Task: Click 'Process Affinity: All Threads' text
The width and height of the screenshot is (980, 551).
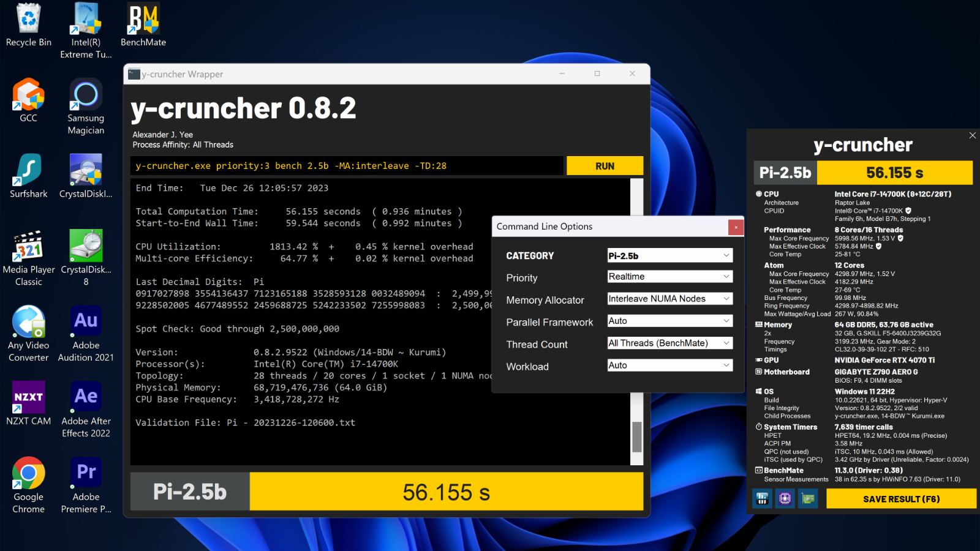Action: point(183,145)
